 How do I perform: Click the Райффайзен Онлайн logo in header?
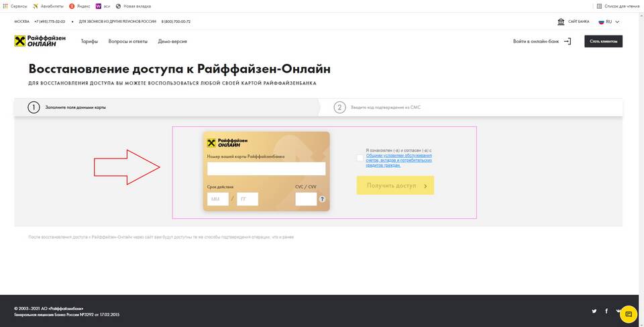click(40, 41)
